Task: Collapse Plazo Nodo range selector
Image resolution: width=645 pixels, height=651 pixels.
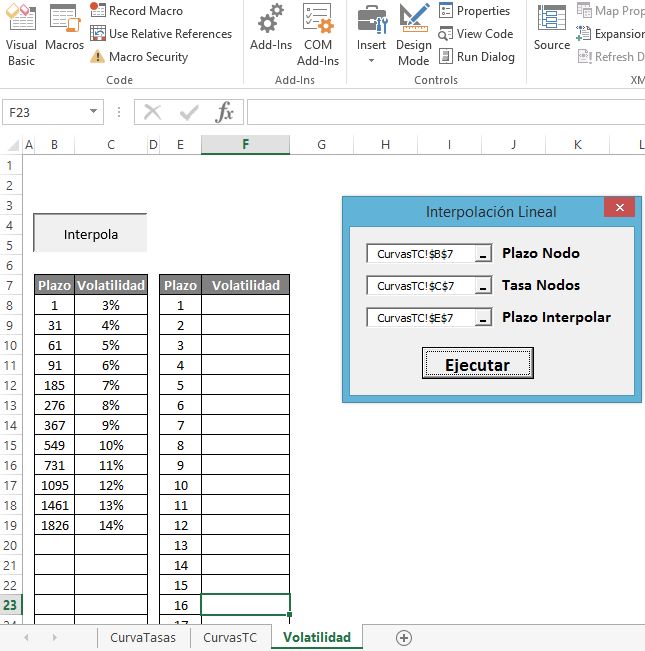Action: coord(483,253)
